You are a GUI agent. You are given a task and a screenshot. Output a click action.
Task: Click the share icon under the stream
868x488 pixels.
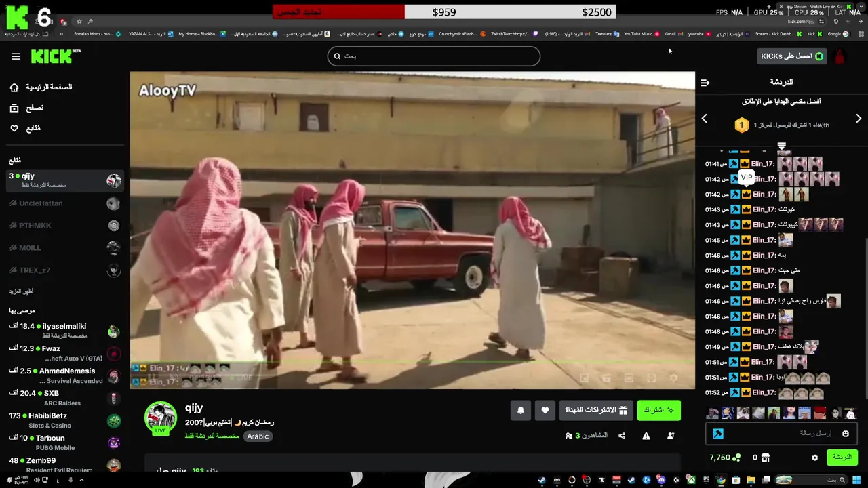(622, 436)
